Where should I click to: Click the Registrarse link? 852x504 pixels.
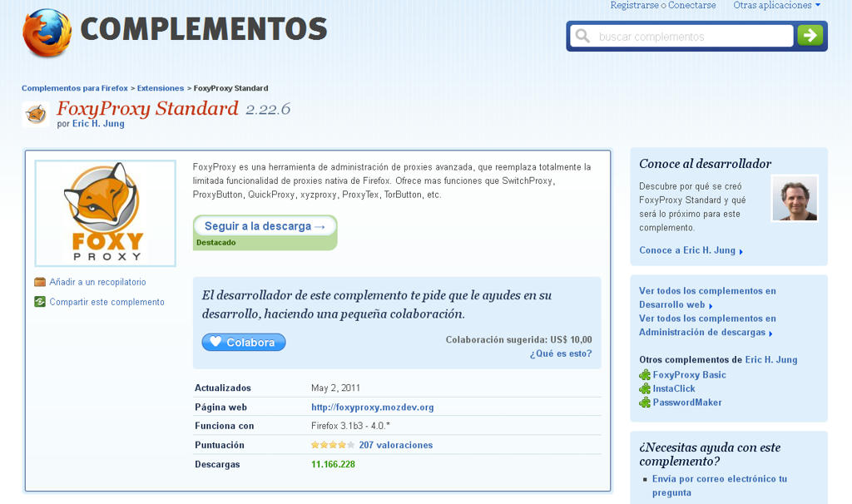point(634,6)
